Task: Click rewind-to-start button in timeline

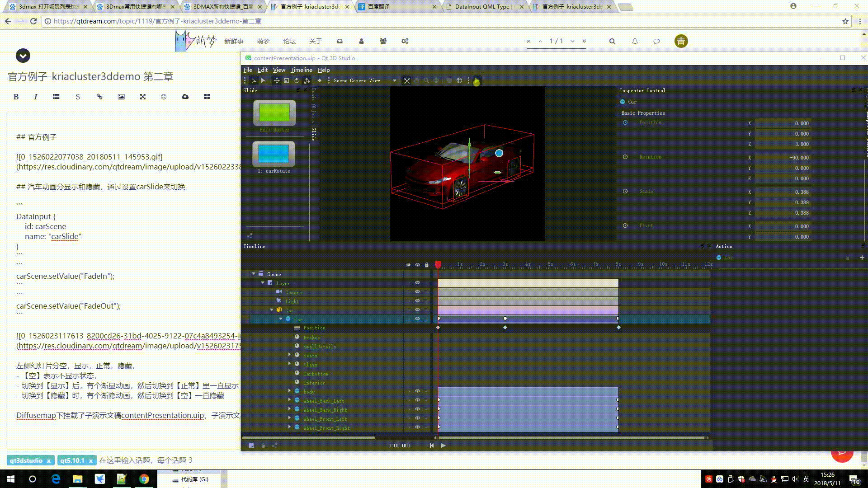Action: pos(432,446)
